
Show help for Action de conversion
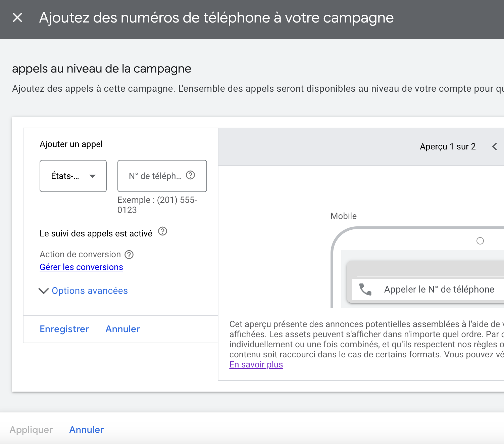(129, 255)
